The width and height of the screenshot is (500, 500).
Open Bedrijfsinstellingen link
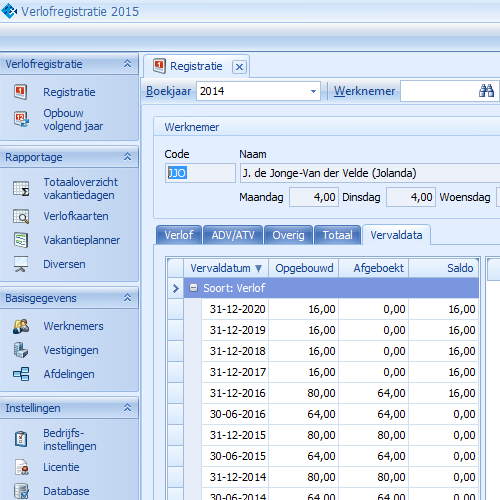pyautogui.click(x=70, y=439)
